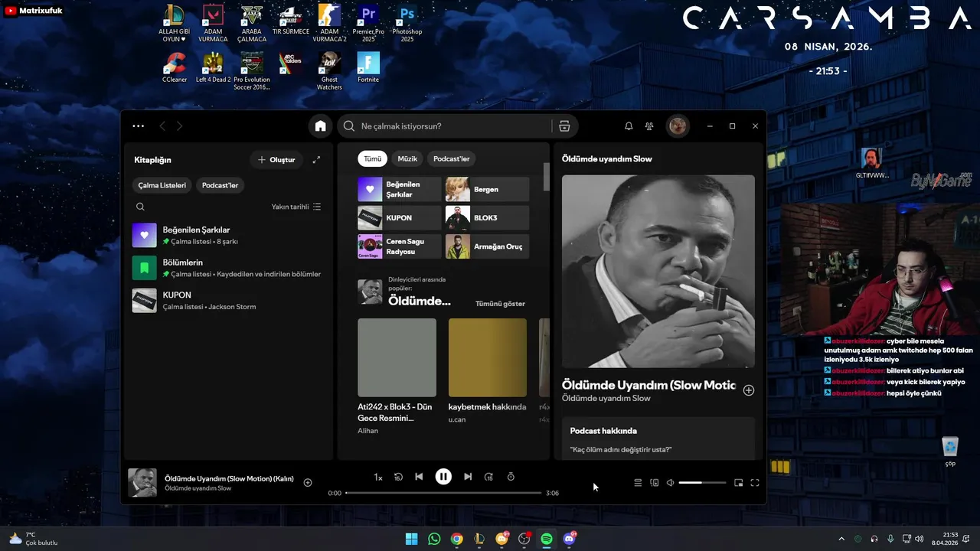Filter library by Çalma Listeleri
This screenshot has height=551, width=980.
click(x=162, y=185)
